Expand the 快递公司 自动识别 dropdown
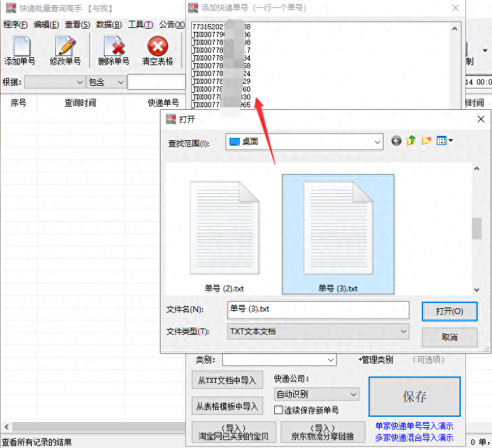Image resolution: width=492 pixels, height=448 pixels. [353, 394]
